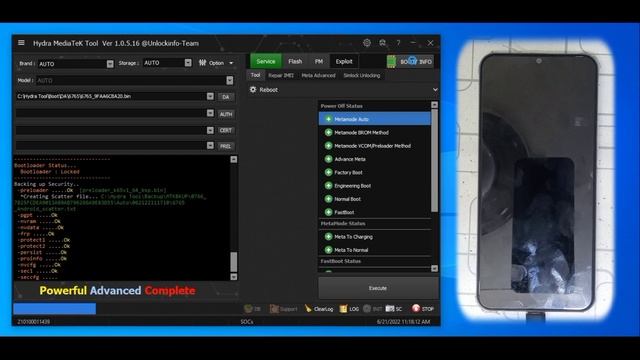640x360 pixels.
Task: Click the Reboot list scrollbar thumb
Action: coord(434,160)
